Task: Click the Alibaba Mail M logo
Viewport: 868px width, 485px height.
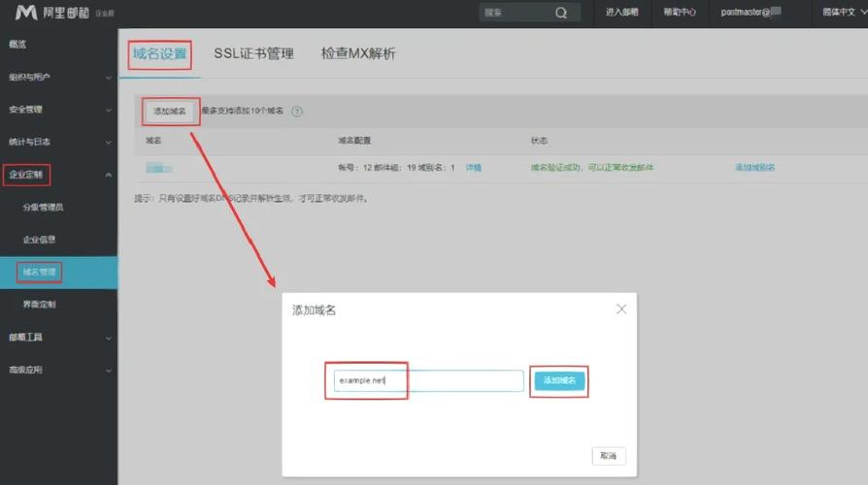Action: coord(26,13)
